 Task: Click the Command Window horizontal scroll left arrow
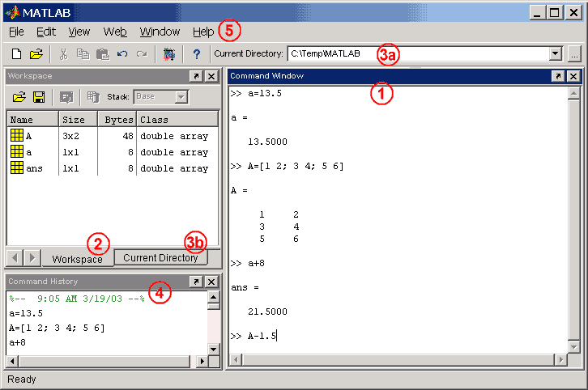point(236,360)
